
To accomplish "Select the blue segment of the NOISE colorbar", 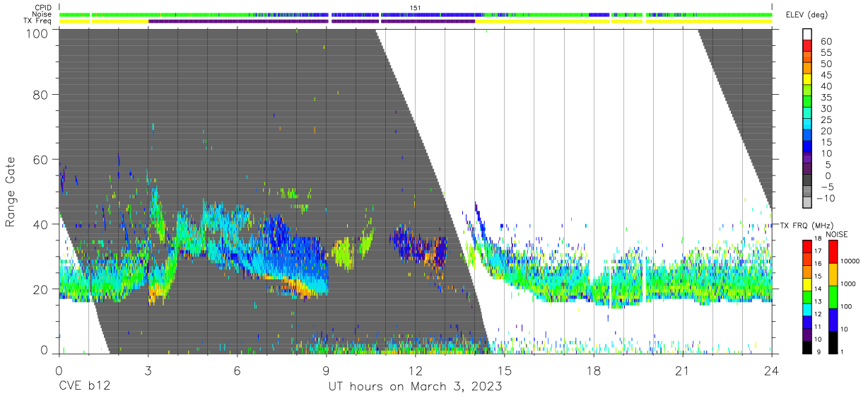I will pos(833,320).
